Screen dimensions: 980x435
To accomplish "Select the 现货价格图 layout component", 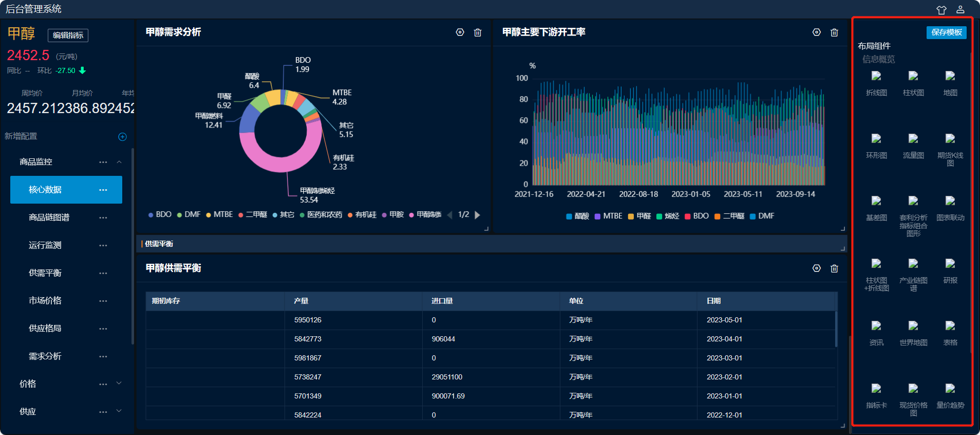I will pyautogui.click(x=913, y=400).
